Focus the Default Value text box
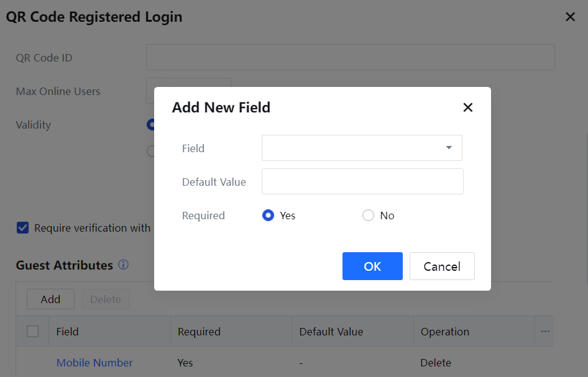588x377 pixels. tap(362, 181)
